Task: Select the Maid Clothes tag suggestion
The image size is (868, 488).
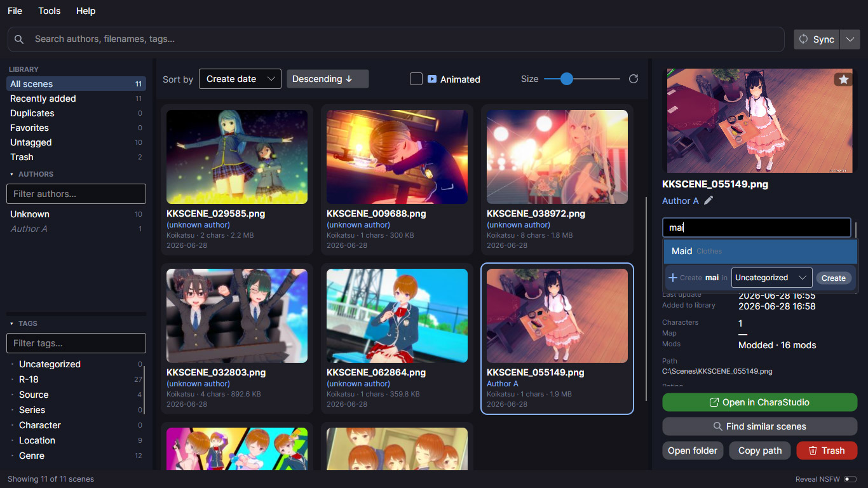Action: click(761, 251)
